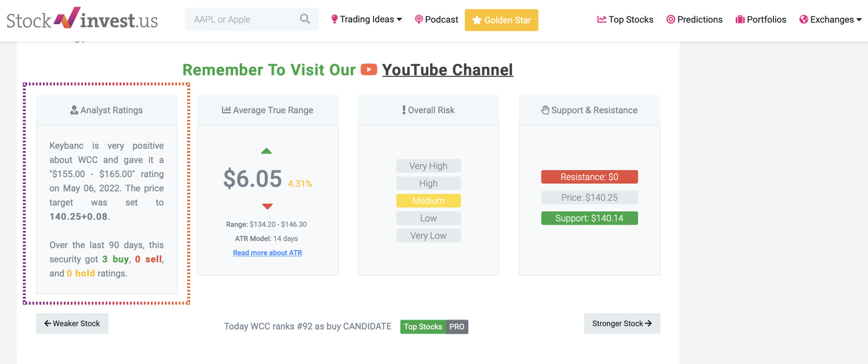
Task: Go to Top Stocks in navigation
Action: click(625, 20)
